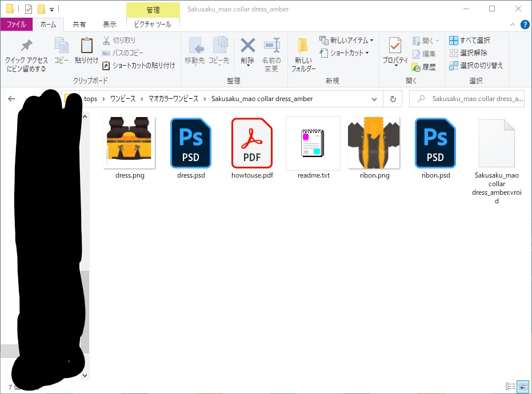Click the 管理 contextual tab header
The image size is (532, 394).
153,10
